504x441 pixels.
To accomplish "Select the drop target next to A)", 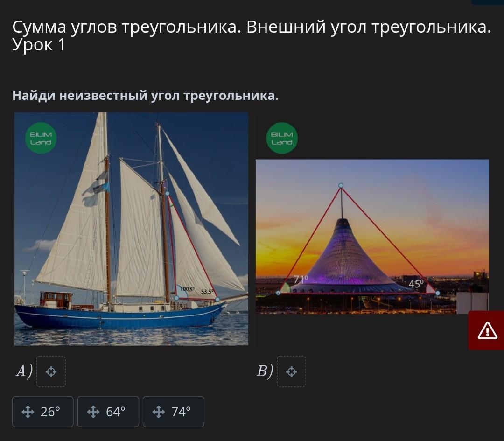I will (x=51, y=371).
